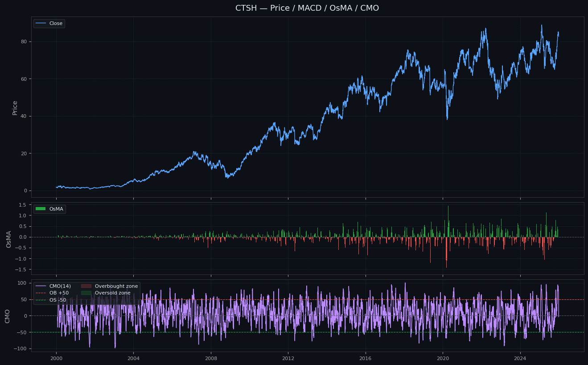Click the 2012 x-axis tick label
Screen dimensions: 588x365
(x=288, y=358)
